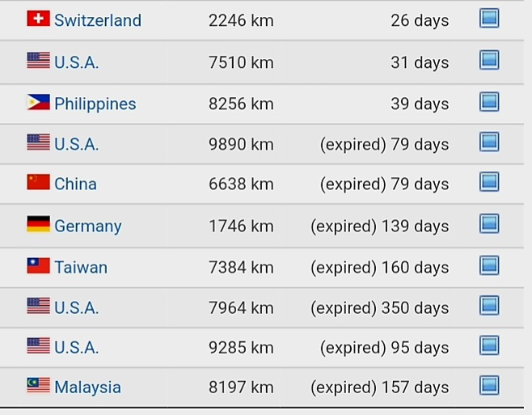
Task: Open the Malaysia country link
Action: pyautogui.click(x=87, y=387)
